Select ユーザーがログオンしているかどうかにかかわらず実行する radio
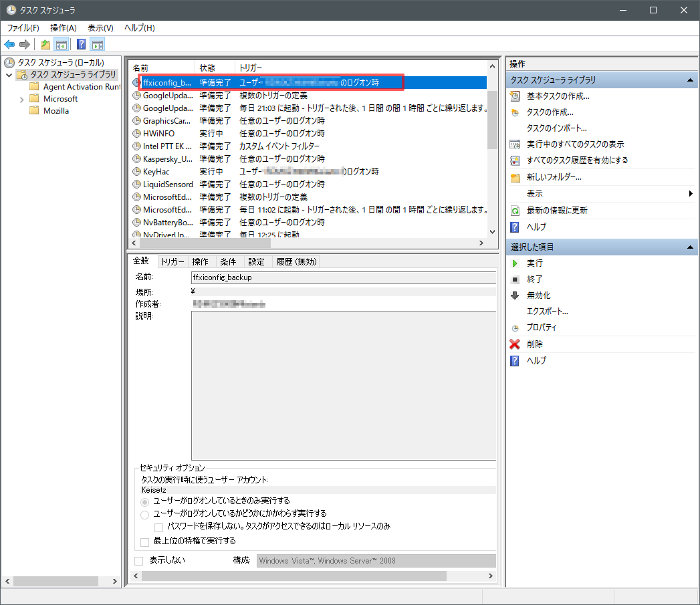This screenshot has width=700, height=605. (x=144, y=515)
